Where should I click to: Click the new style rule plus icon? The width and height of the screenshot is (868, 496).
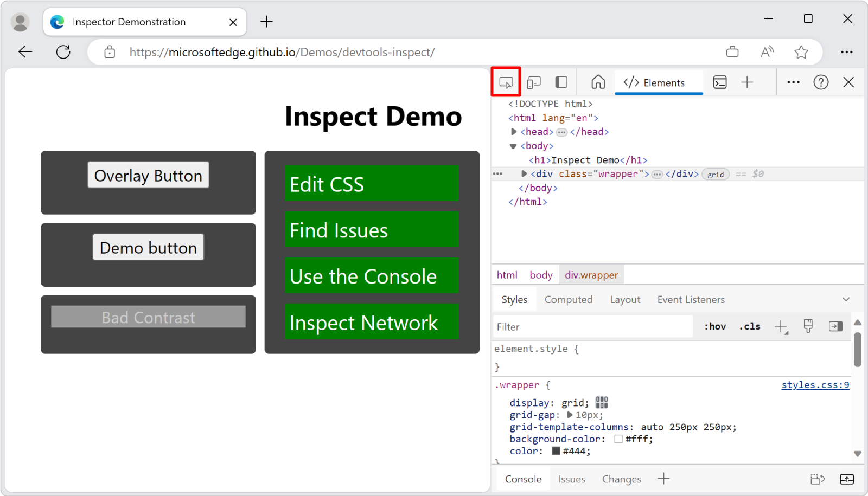[781, 326]
